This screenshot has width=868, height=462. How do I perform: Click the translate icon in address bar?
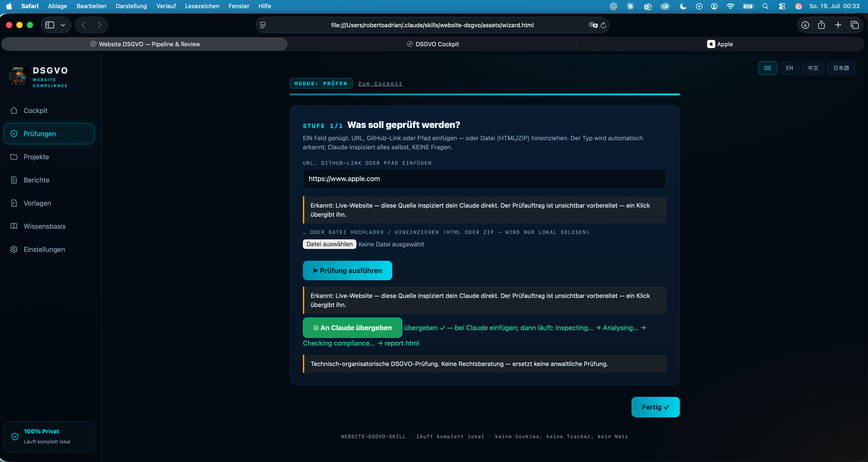(x=593, y=25)
